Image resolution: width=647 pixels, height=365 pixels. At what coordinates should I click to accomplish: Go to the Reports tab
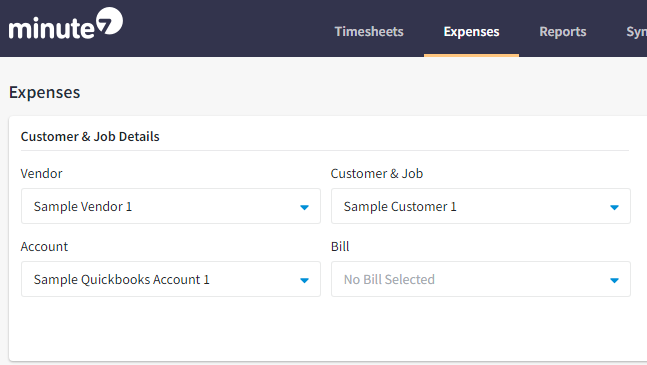[x=563, y=32]
